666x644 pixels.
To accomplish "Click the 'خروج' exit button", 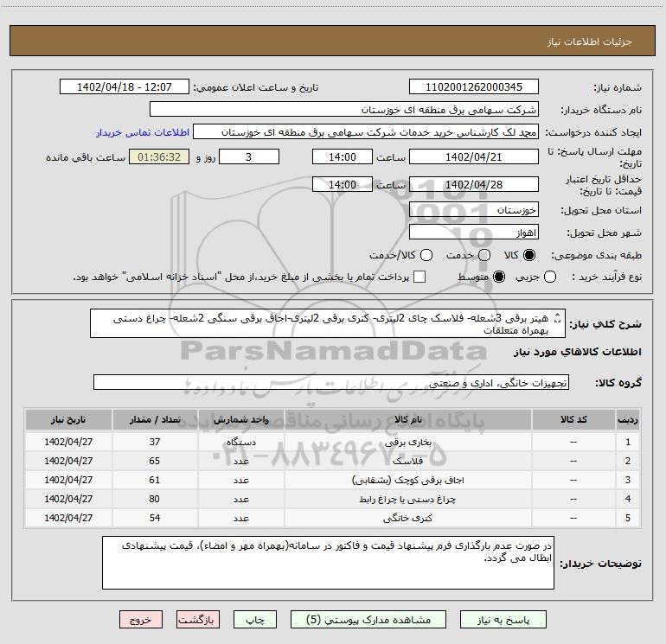I will pyautogui.click(x=140, y=620).
